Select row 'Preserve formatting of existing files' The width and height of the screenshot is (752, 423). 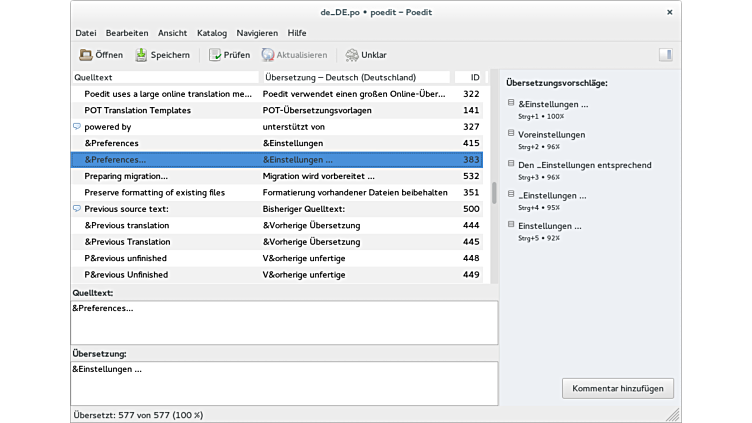tap(277, 192)
